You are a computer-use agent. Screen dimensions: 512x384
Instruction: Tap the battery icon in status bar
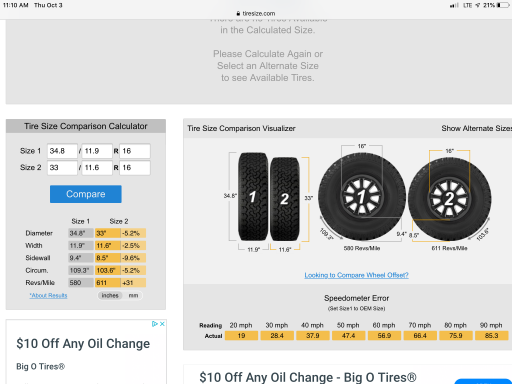click(503, 5)
